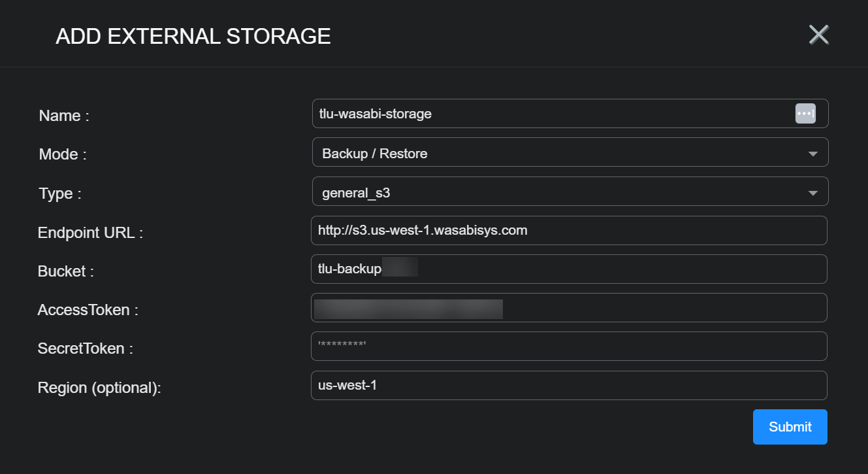Click the SecretToken password field
The image size is (868, 474).
[x=568, y=347]
